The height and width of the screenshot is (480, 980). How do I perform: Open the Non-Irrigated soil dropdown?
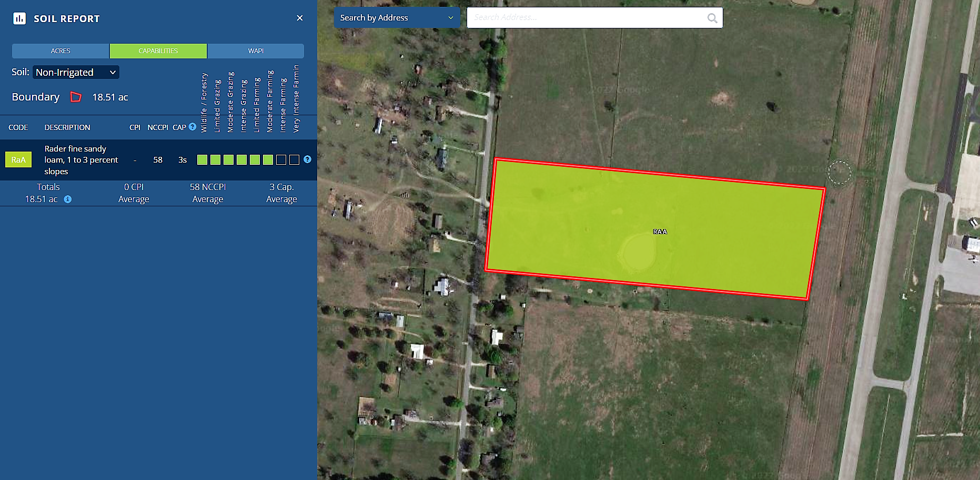click(x=76, y=72)
